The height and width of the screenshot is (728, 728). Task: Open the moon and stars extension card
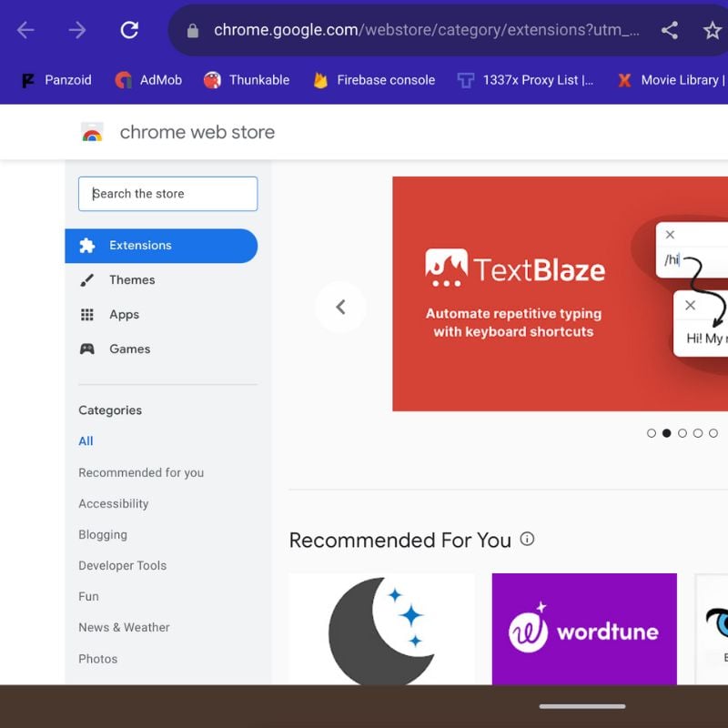tap(381, 629)
